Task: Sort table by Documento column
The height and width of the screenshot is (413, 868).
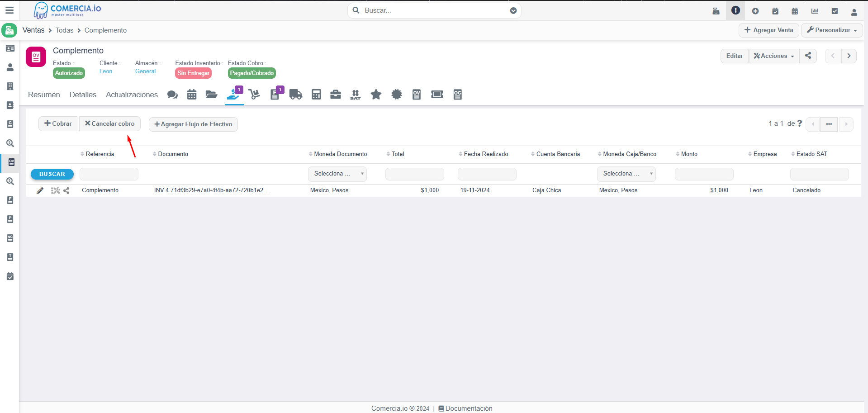Action: coord(171,154)
